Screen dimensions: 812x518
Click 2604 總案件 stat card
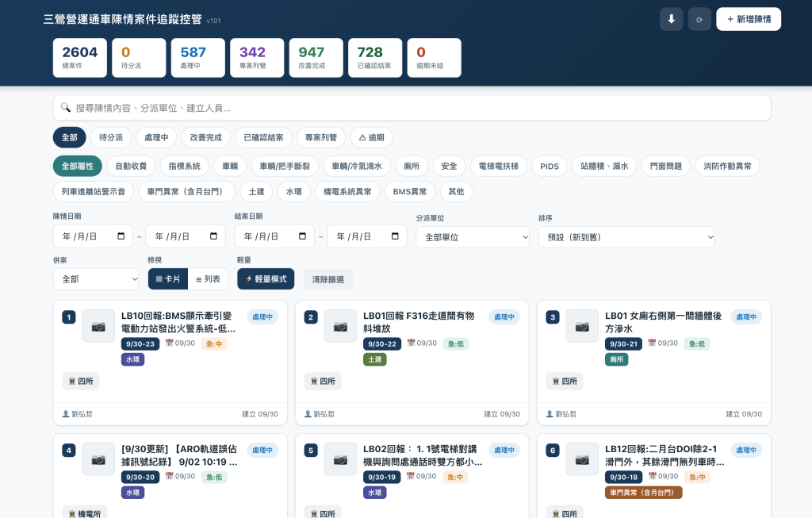point(80,57)
